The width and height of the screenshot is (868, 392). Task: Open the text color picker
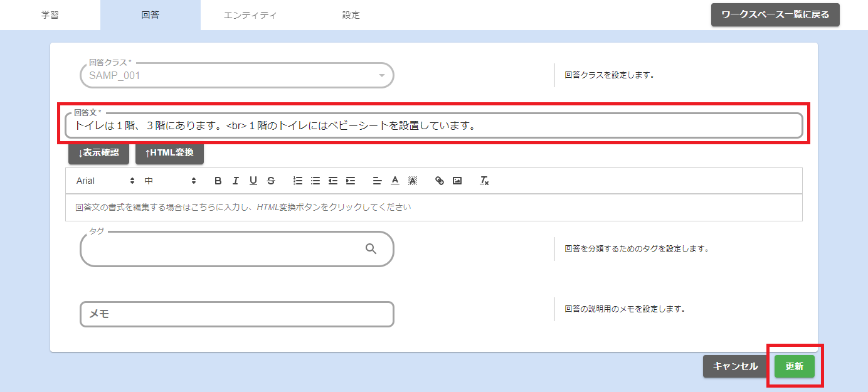[395, 181]
